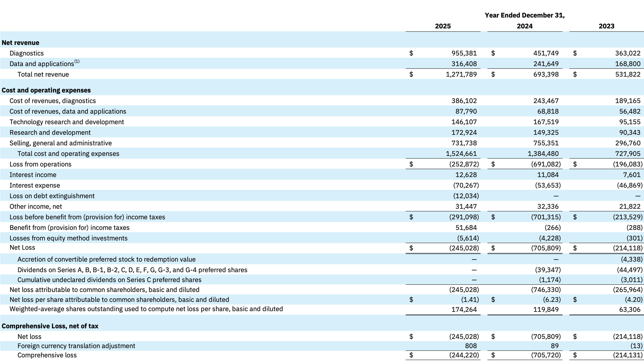
Task: Click the Loss from operations label
Action: 40,164
